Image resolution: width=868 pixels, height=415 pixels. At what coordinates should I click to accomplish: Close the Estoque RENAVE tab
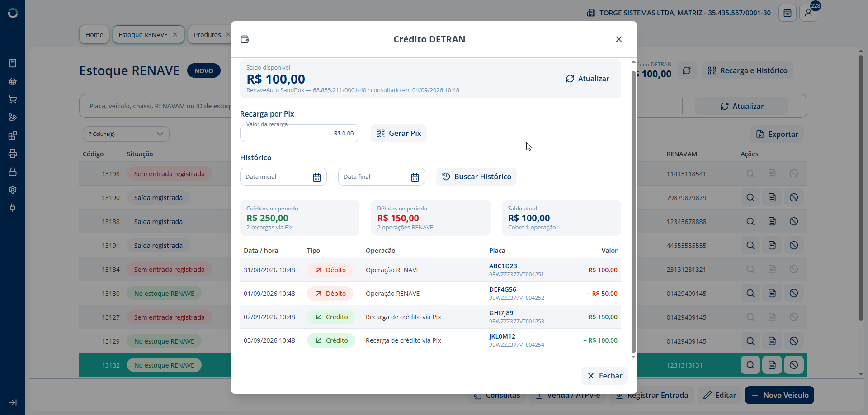[x=175, y=34]
